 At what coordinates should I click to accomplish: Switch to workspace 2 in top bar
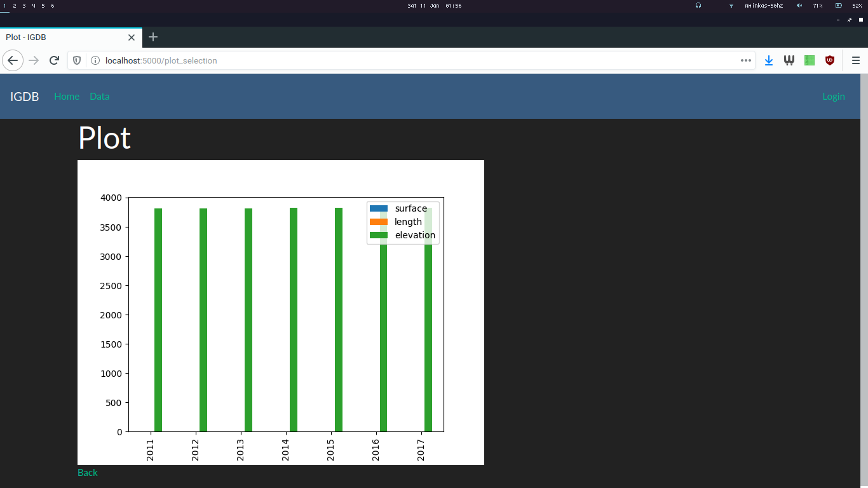coord(14,5)
